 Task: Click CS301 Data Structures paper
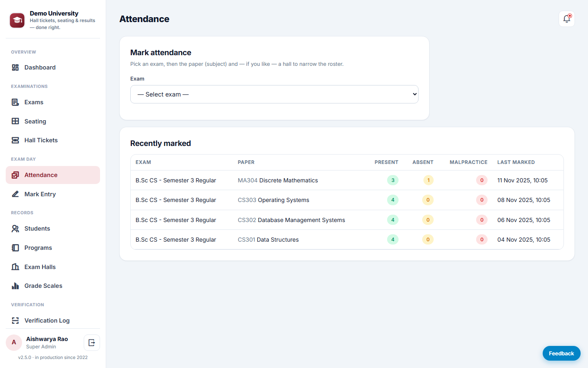pyautogui.click(x=268, y=240)
